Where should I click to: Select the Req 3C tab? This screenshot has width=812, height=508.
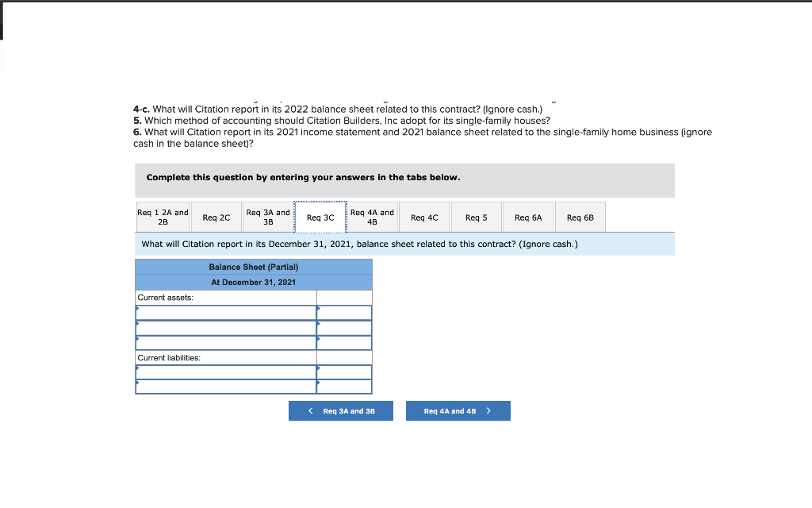320,217
